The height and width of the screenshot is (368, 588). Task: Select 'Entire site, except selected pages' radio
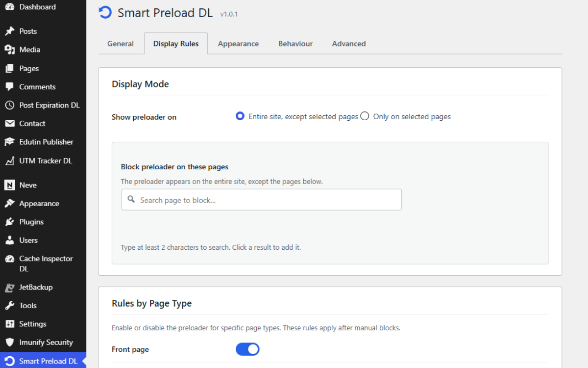(x=240, y=116)
